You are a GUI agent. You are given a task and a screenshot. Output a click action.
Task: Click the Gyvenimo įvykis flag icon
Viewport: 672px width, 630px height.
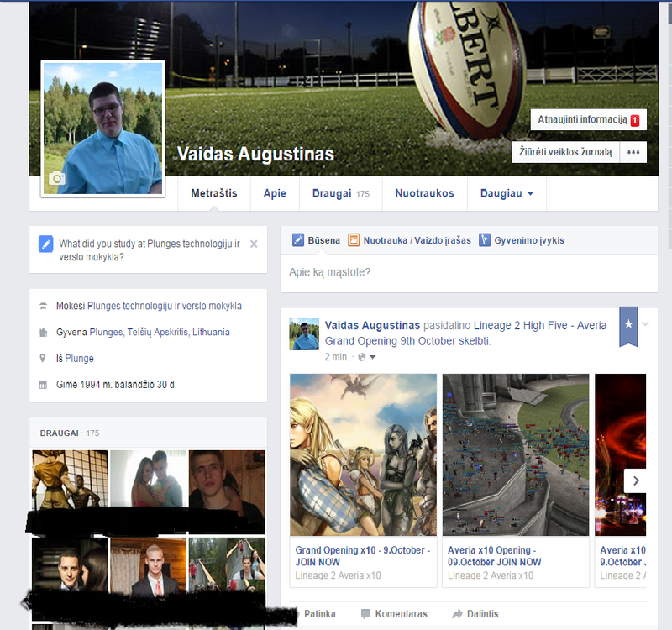[x=484, y=240]
